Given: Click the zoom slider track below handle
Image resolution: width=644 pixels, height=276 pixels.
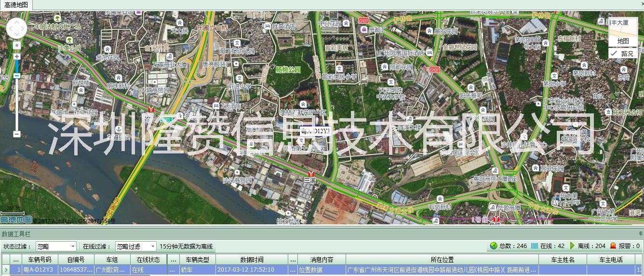Looking at the screenshot, I should 17,104.
